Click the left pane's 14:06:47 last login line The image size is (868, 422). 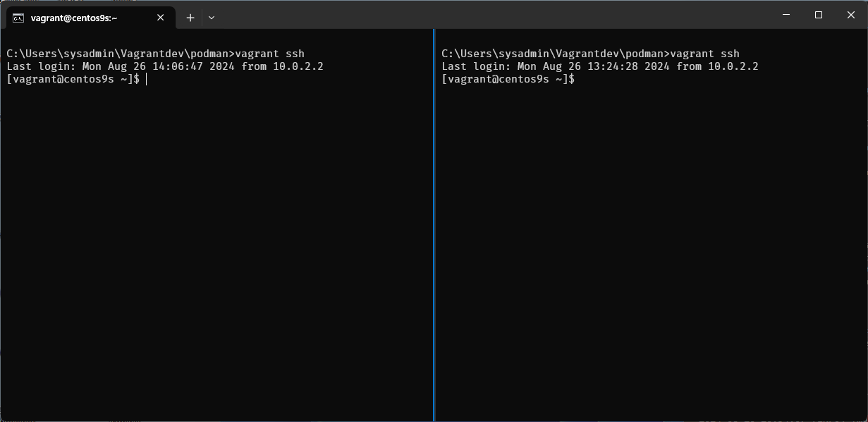coord(165,66)
